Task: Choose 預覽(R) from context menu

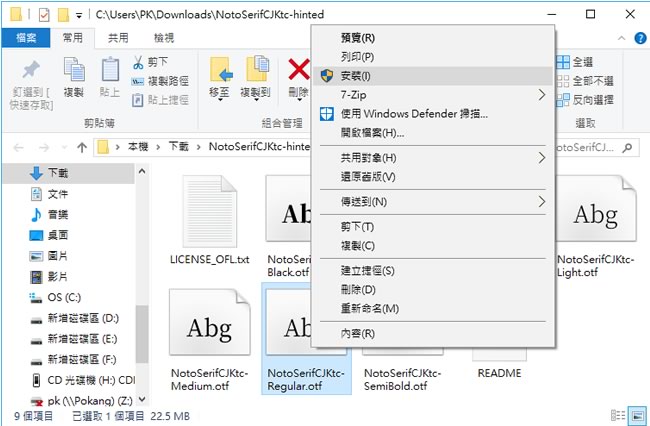Action: [433, 38]
